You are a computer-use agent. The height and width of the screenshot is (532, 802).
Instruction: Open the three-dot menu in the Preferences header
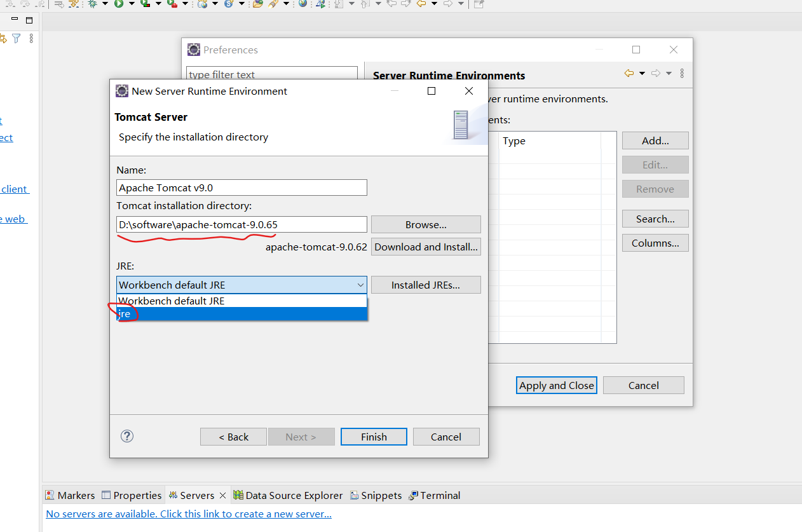point(682,74)
